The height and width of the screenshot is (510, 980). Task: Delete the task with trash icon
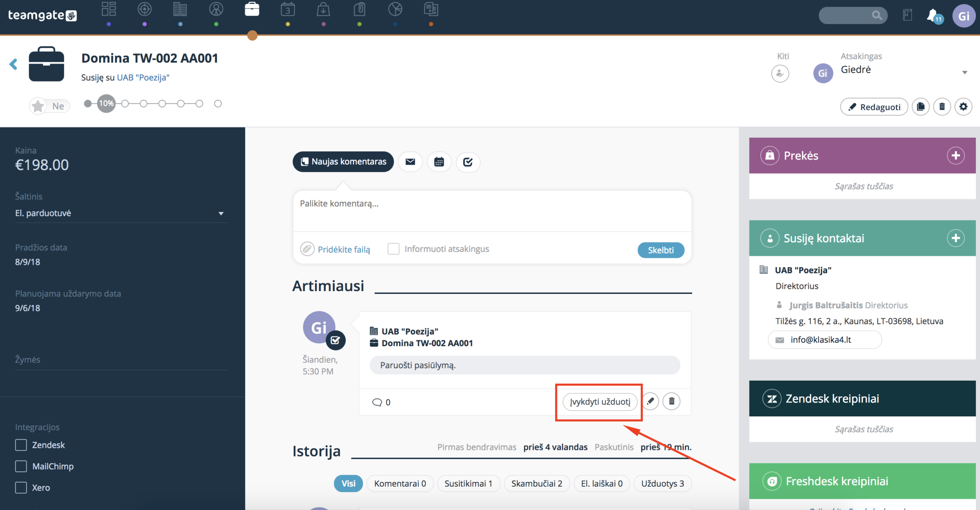pos(671,401)
